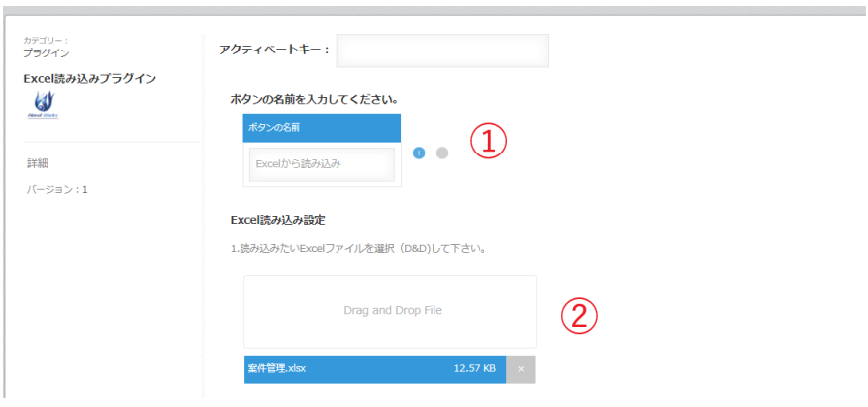The height and width of the screenshot is (407, 868).
Task: Click the アクティベートキー： label
Action: click(274, 50)
